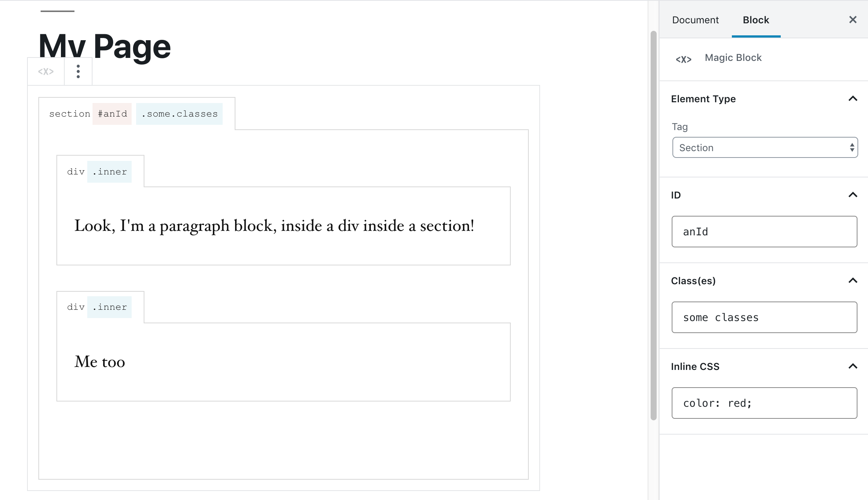Click the Inline CSS field color: red;
The width and height of the screenshot is (868, 500).
pos(764,403)
